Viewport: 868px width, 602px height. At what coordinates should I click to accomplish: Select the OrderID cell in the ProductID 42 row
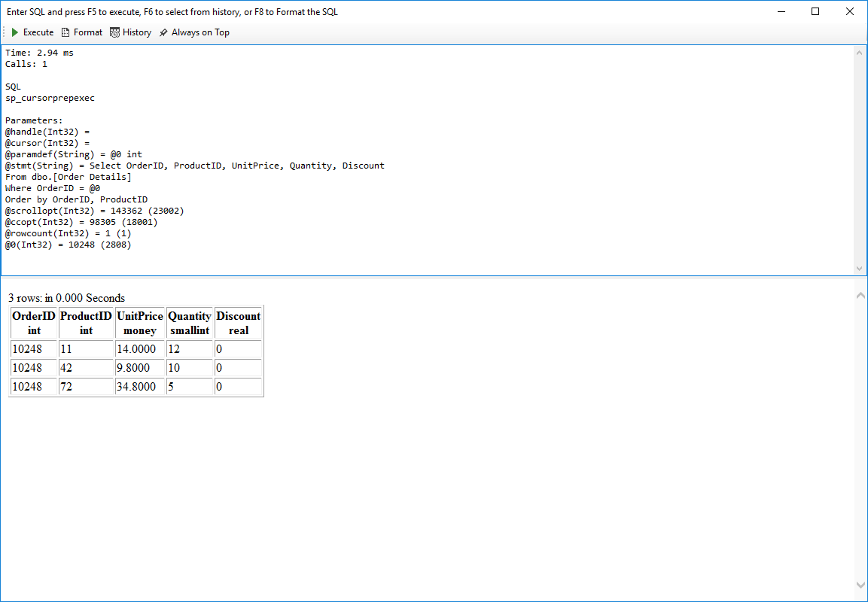tap(35, 368)
